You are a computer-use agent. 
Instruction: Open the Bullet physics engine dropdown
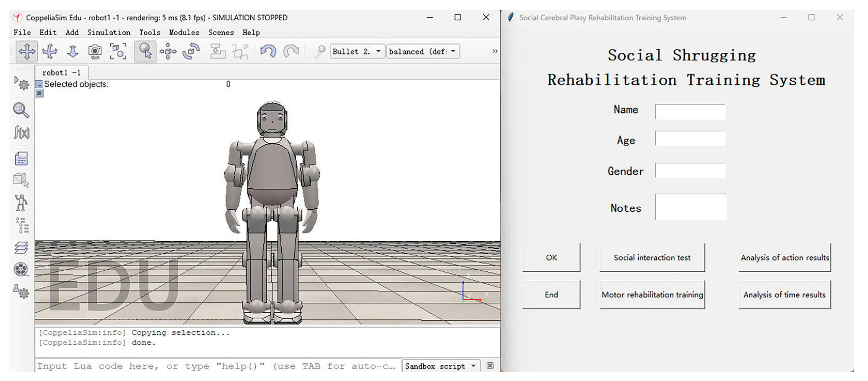click(357, 51)
